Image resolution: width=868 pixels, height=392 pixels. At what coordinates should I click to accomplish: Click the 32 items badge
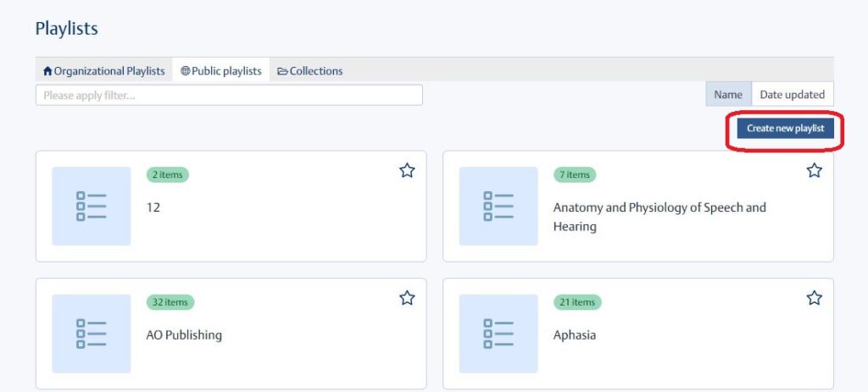coord(170,302)
